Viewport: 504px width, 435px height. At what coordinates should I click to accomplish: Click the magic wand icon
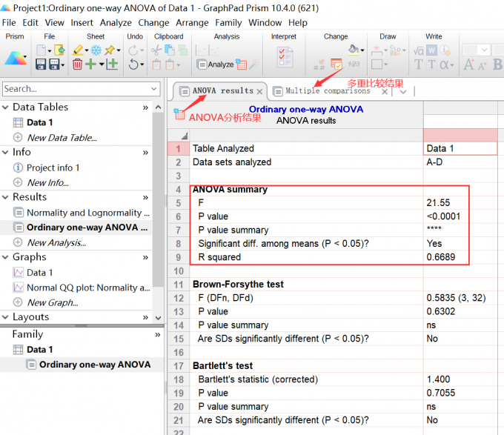[254, 64]
